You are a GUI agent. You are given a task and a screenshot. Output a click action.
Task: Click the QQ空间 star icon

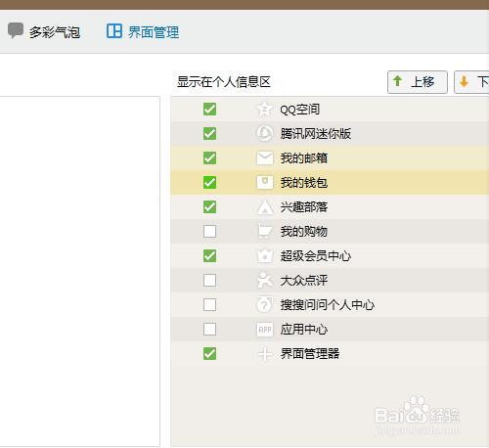point(264,110)
